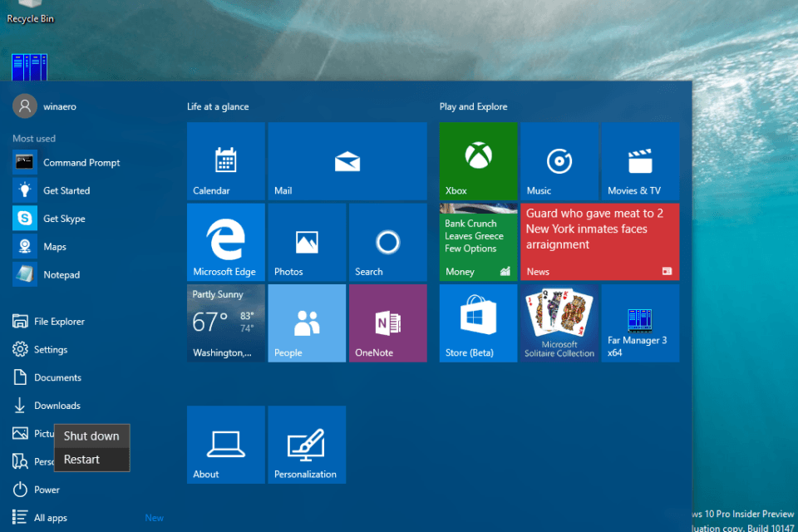Open the Store (Beta) tile
Screen dimensions: 798x532
478,323
